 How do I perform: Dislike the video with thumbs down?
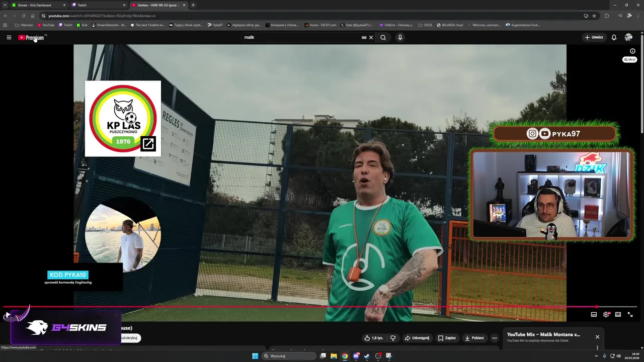(x=393, y=338)
